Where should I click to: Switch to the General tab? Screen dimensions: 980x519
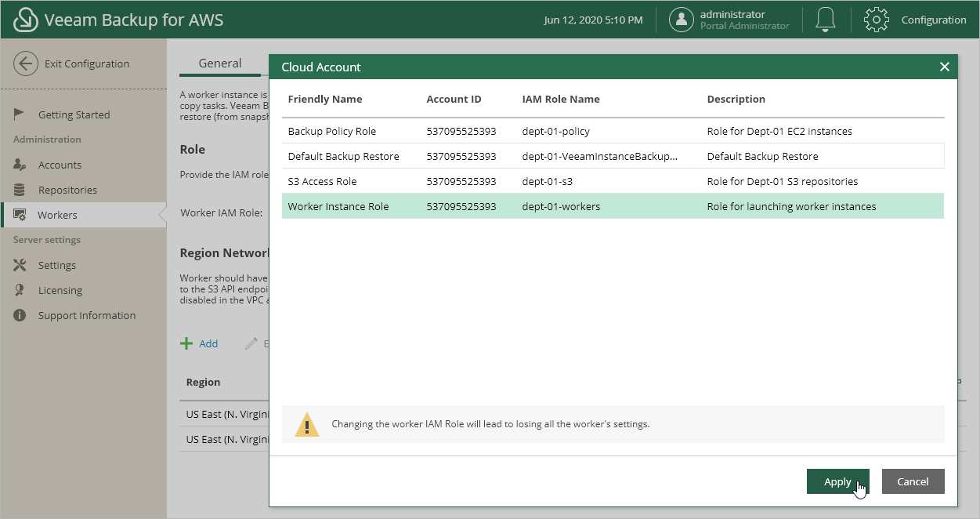point(220,64)
